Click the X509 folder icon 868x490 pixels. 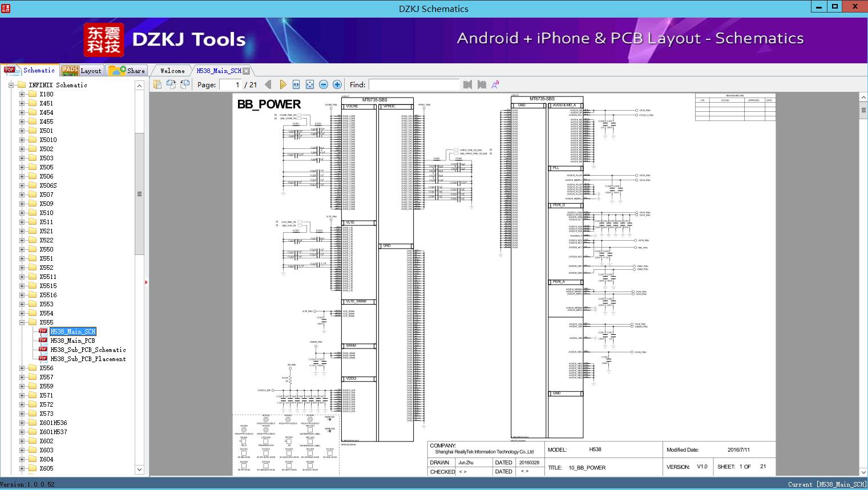33,204
